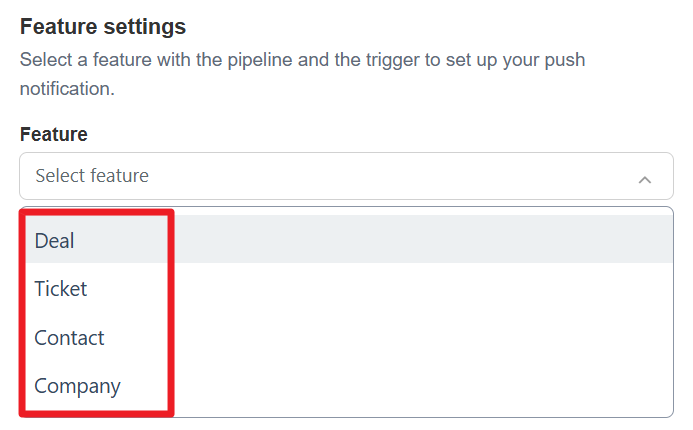
Task: Click the last option, Company
Action: [77, 386]
